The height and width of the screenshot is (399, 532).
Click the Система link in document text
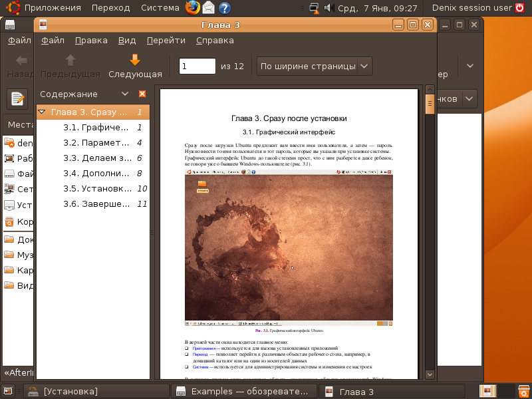pyautogui.click(x=200, y=367)
